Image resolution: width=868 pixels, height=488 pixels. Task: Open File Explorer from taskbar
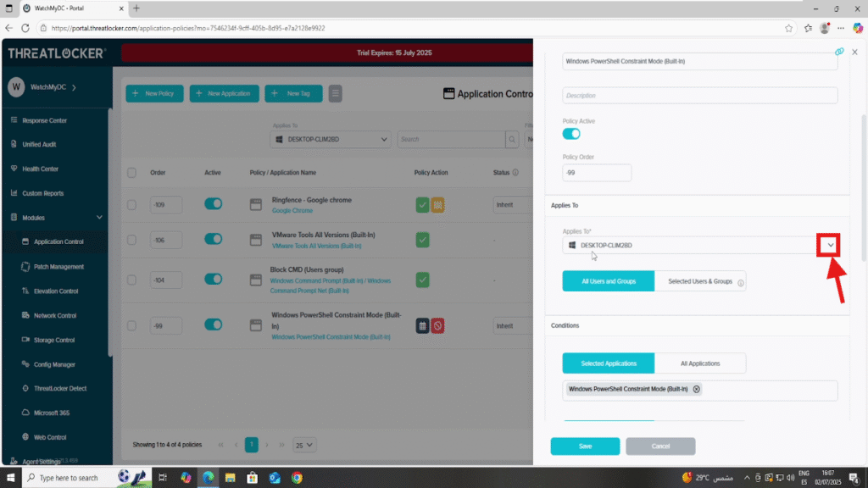pos(231,478)
